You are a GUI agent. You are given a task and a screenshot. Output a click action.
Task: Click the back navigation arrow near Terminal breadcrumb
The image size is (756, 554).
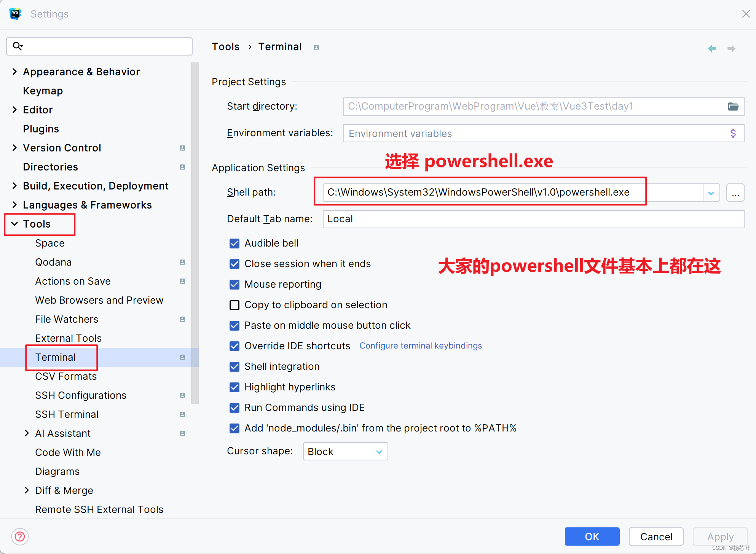pyautogui.click(x=712, y=49)
